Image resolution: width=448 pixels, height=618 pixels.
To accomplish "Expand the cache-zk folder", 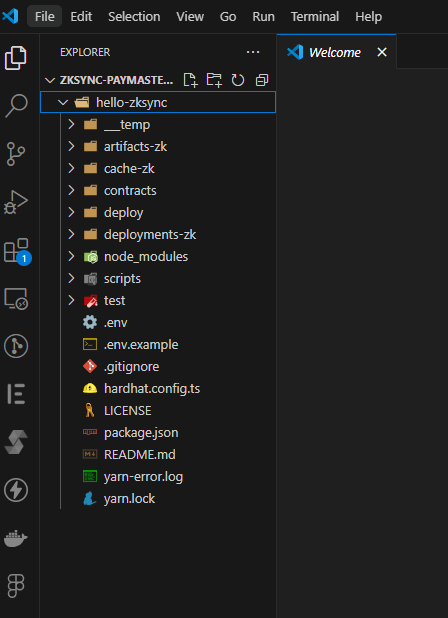I will (71, 169).
